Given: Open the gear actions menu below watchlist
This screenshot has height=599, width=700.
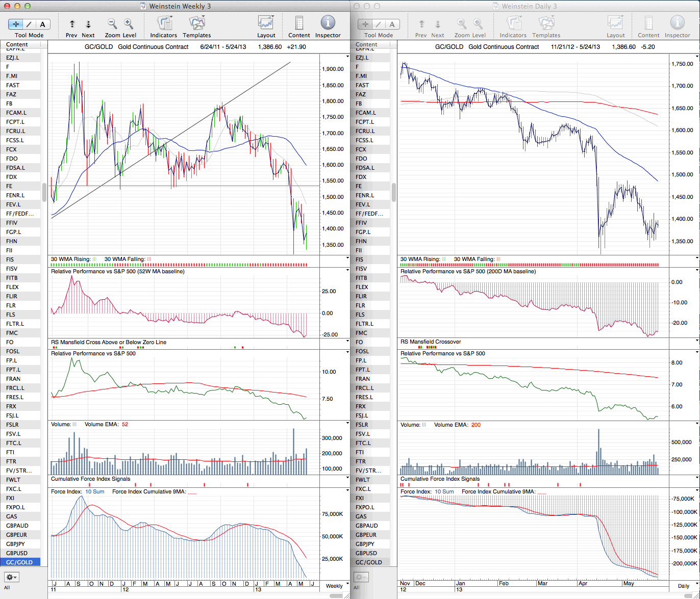Looking at the screenshot, I should coord(11,577).
